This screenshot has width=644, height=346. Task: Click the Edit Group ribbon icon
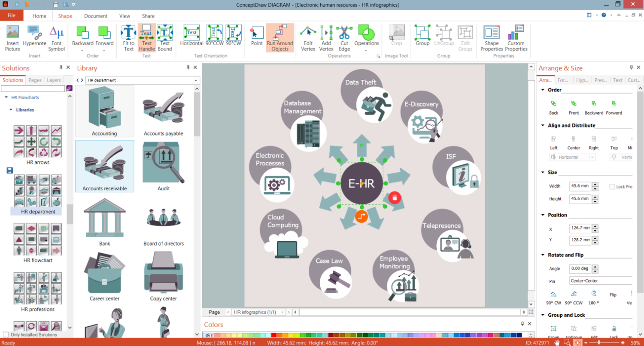click(465, 38)
